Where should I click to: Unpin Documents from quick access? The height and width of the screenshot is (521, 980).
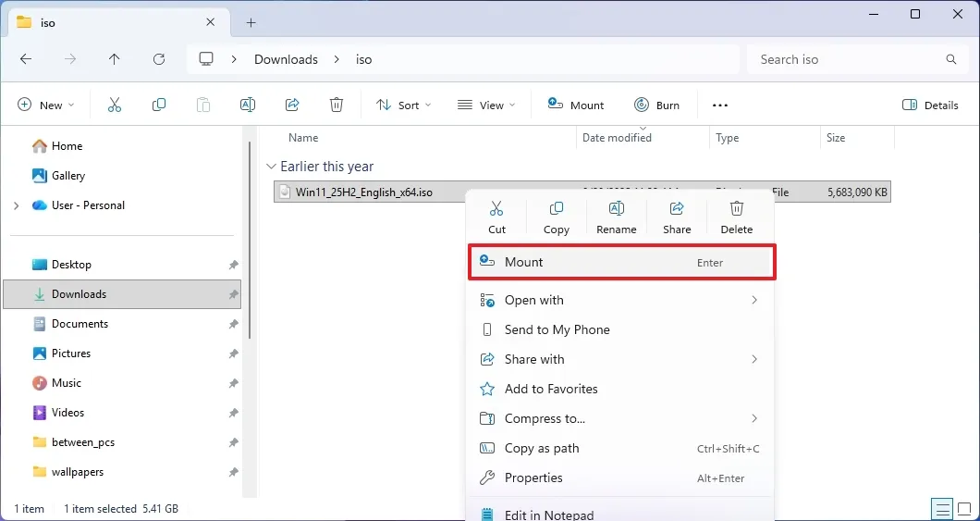click(233, 324)
